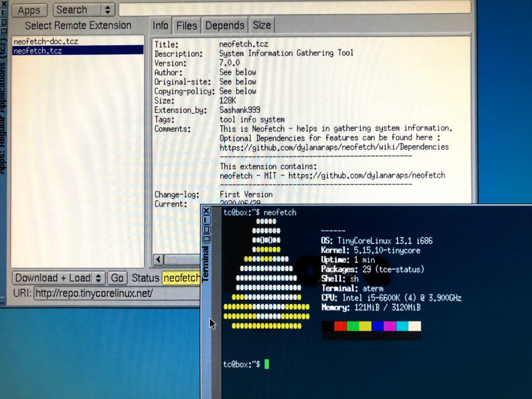532x399 pixels.
Task: Click the red neofetch color block
Action: click(x=340, y=326)
